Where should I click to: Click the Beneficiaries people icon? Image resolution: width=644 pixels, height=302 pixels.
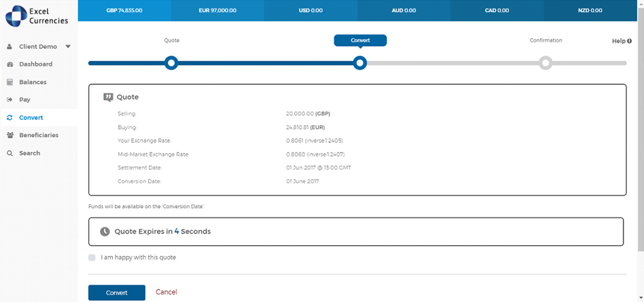tap(10, 135)
